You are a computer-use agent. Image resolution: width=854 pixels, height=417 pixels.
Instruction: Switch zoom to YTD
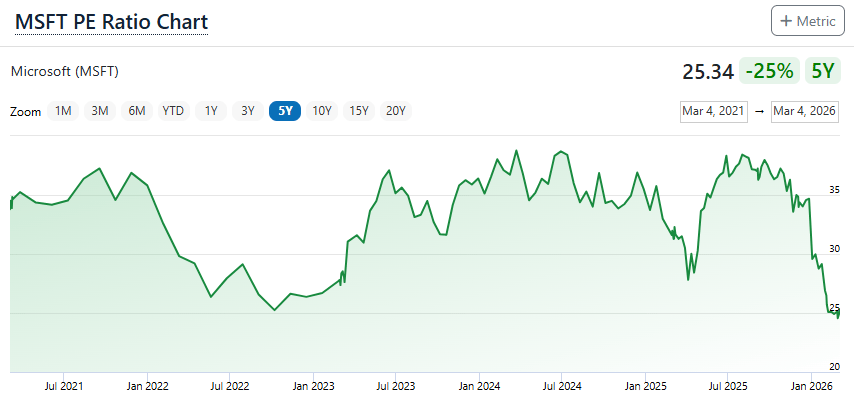click(x=174, y=111)
